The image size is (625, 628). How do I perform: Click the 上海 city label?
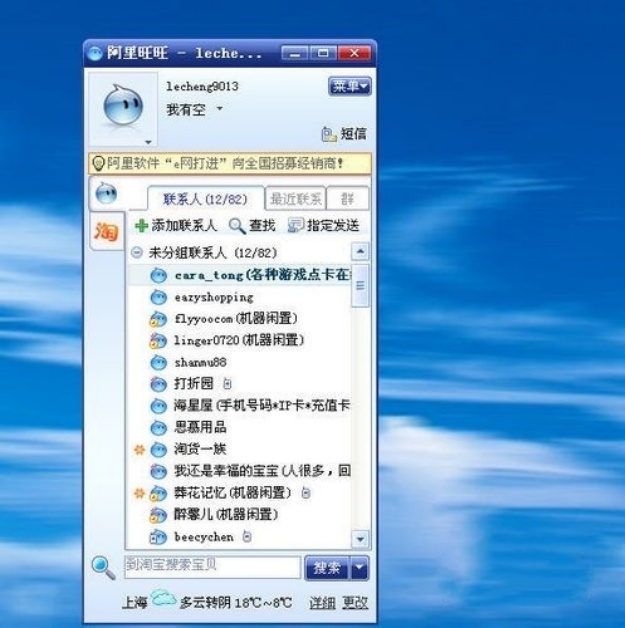pyautogui.click(x=135, y=602)
